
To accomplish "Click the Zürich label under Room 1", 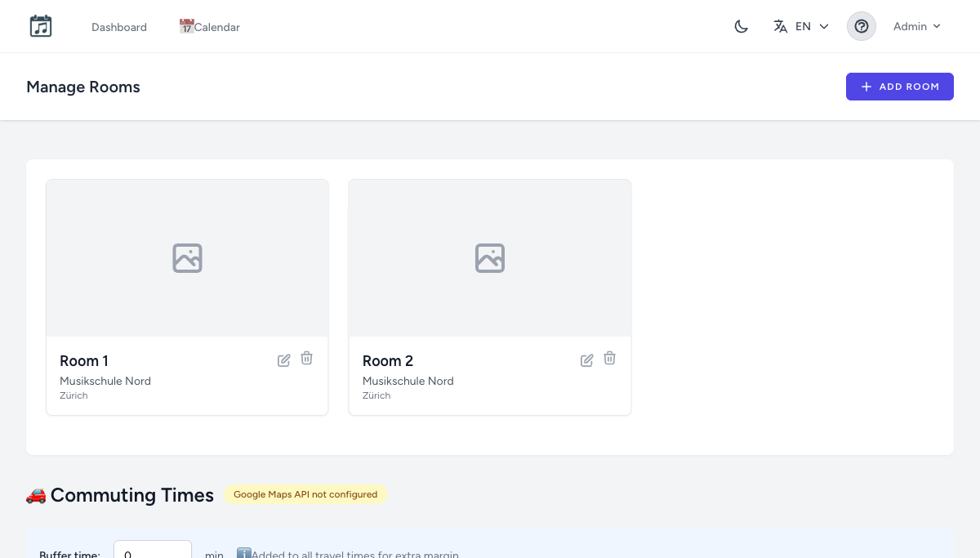I will click(73, 395).
